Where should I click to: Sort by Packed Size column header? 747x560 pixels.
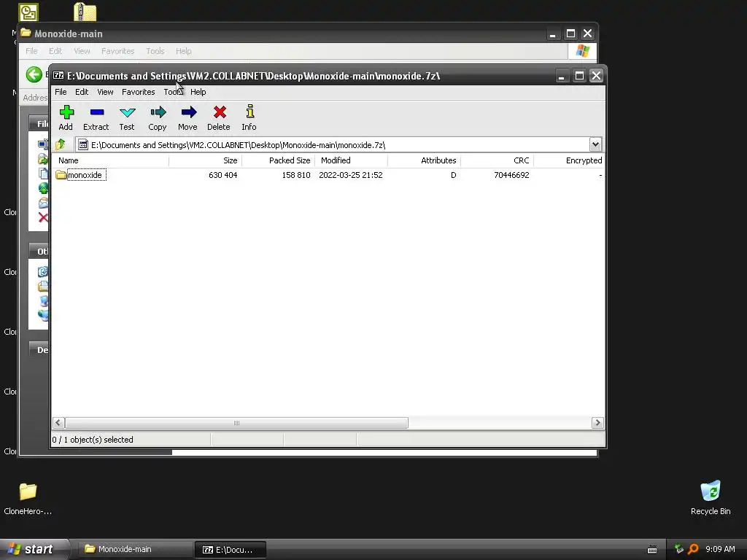pyautogui.click(x=278, y=160)
